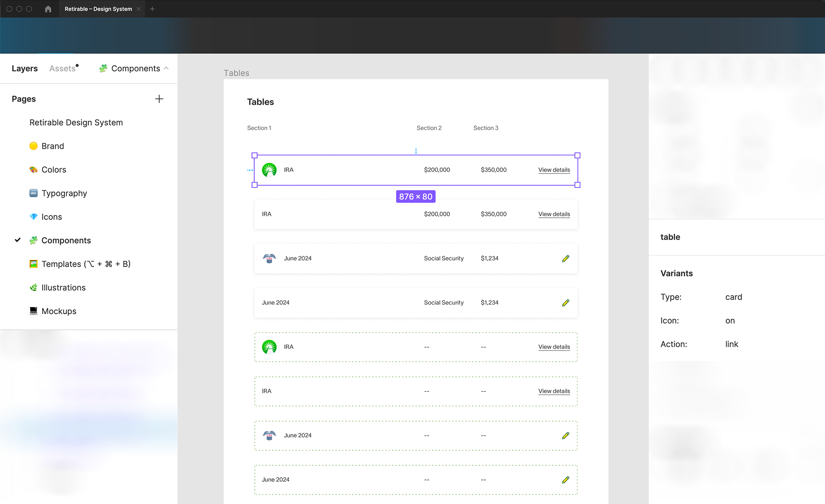Click View details link in selected IRA row
825x504 pixels.
tap(554, 170)
